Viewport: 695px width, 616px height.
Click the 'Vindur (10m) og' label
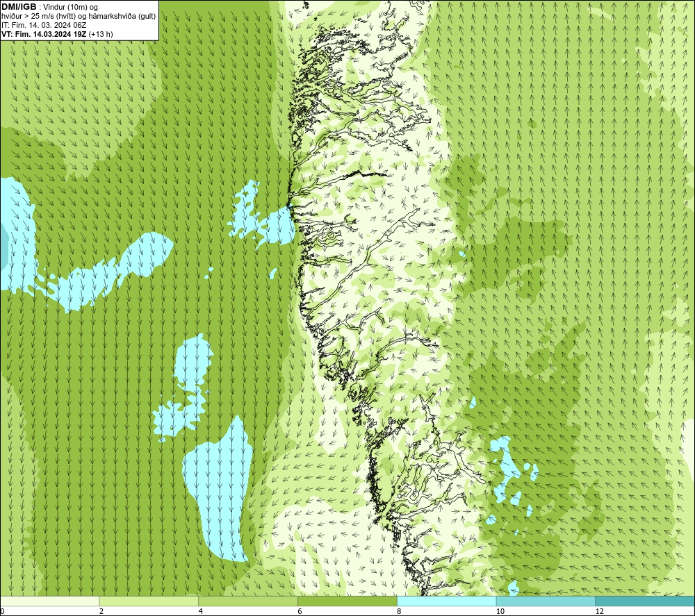pos(70,7)
